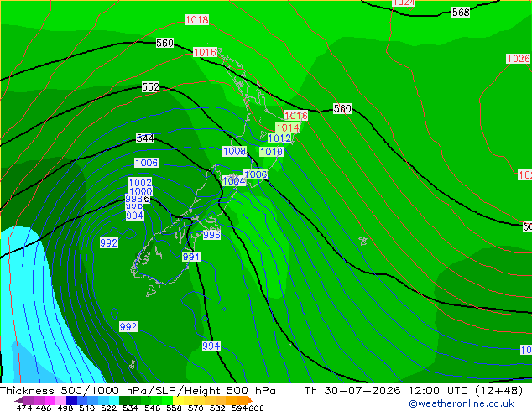The width and height of the screenshot is (532, 411).
Task: Click the red 1026 isobar label
Action: coord(518,59)
